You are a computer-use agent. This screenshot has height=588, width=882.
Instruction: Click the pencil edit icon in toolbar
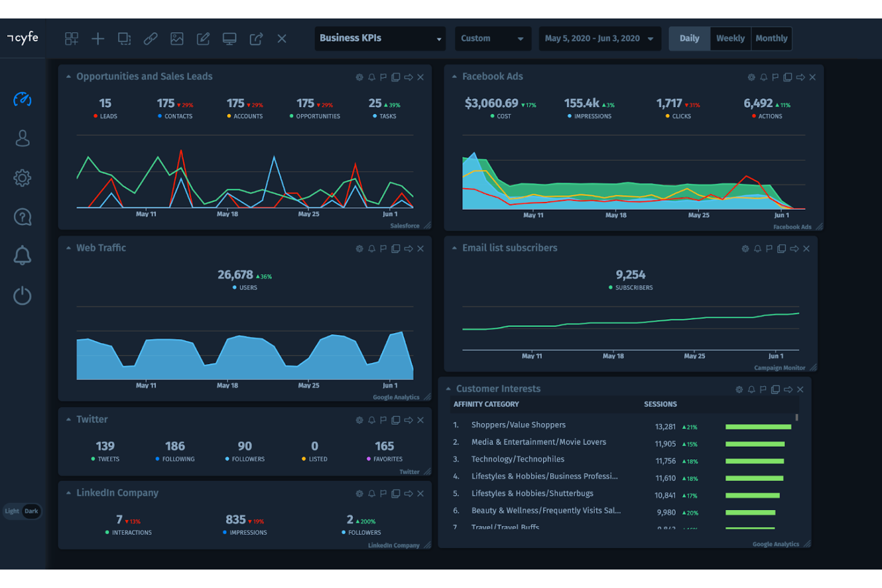click(203, 39)
